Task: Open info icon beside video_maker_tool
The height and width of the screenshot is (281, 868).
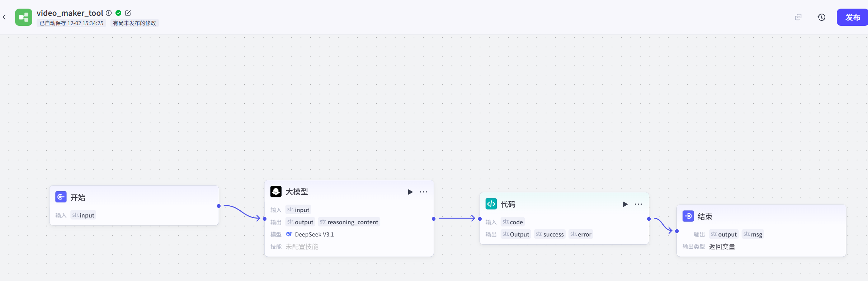Action: point(109,13)
